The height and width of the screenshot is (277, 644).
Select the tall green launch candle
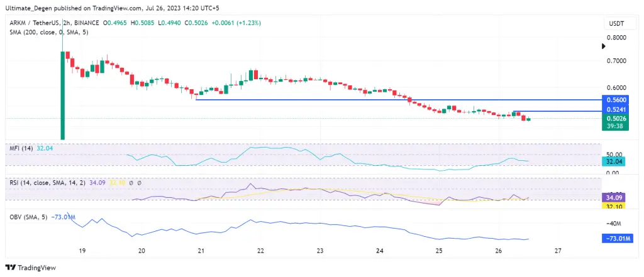[x=63, y=95]
